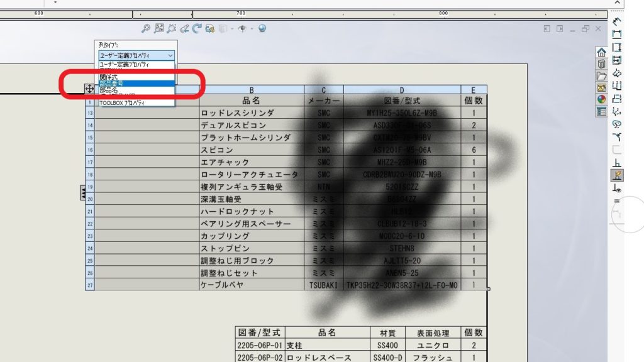Expand the hide/show items eye dropdown
The height and width of the screenshot is (362, 644).
tap(252, 28)
